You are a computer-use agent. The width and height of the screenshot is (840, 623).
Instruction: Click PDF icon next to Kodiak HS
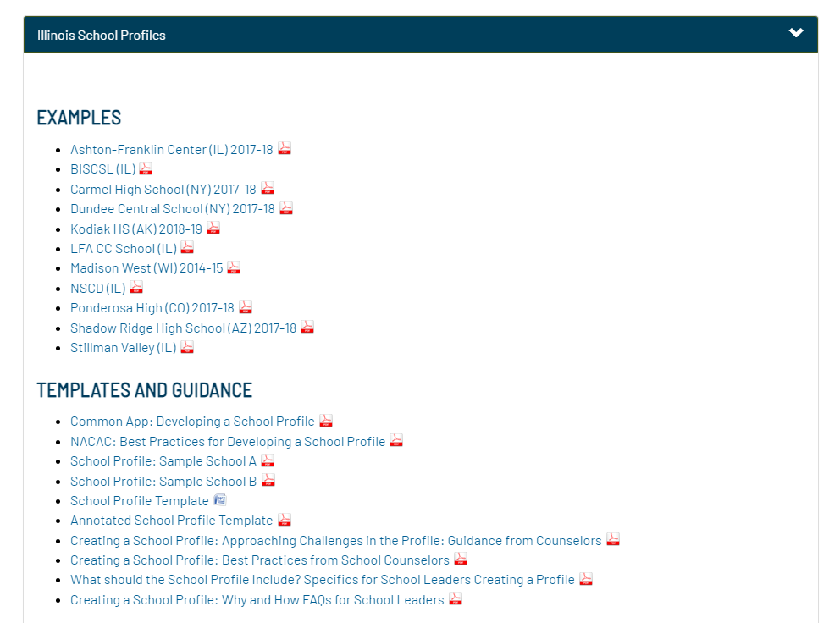click(213, 229)
